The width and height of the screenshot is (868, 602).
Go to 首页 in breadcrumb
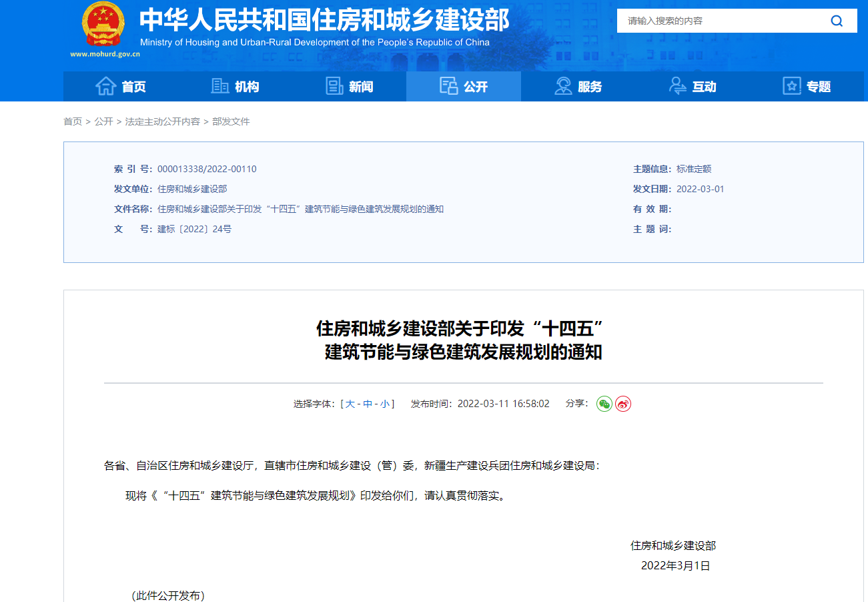pyautogui.click(x=73, y=121)
